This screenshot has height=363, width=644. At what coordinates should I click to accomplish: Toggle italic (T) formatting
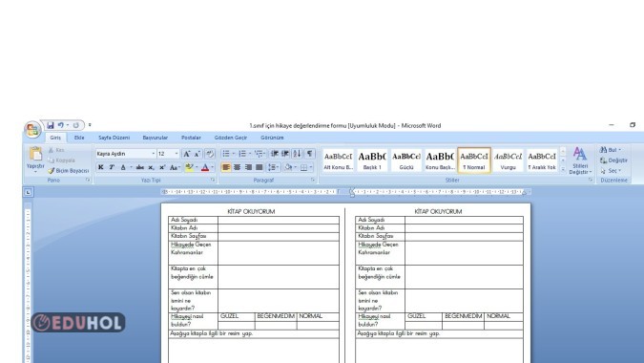click(112, 167)
